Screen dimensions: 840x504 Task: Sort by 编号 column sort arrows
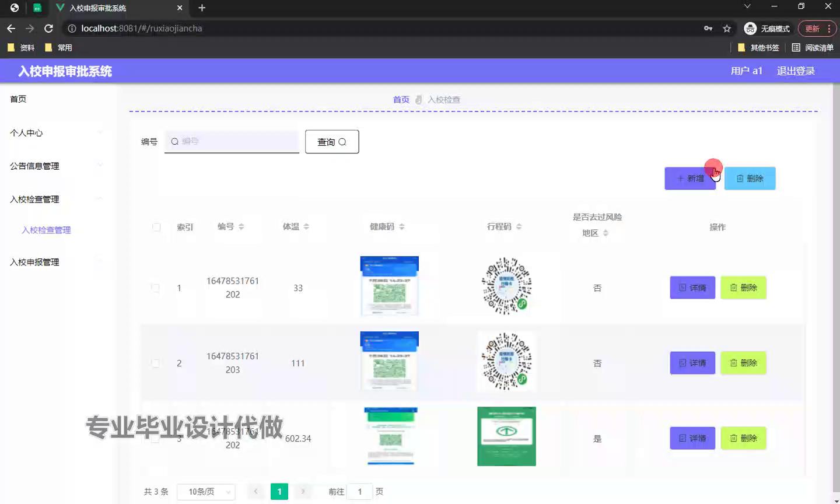point(242,227)
